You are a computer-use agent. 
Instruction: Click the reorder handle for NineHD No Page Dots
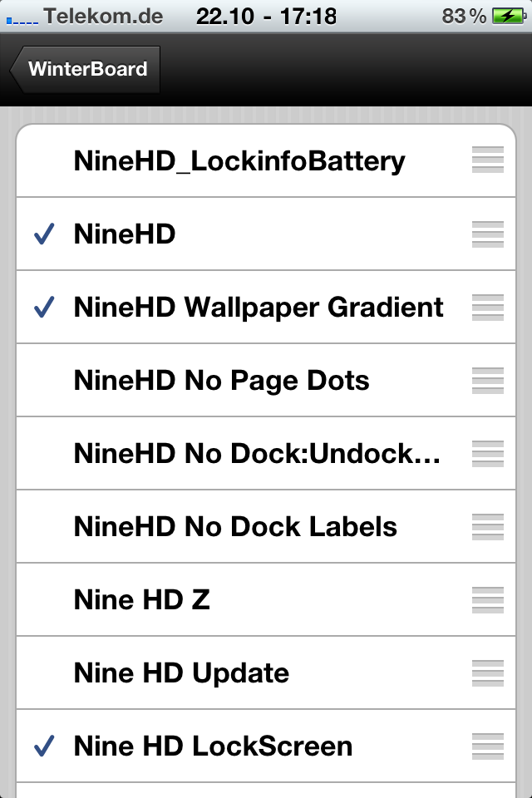click(488, 381)
